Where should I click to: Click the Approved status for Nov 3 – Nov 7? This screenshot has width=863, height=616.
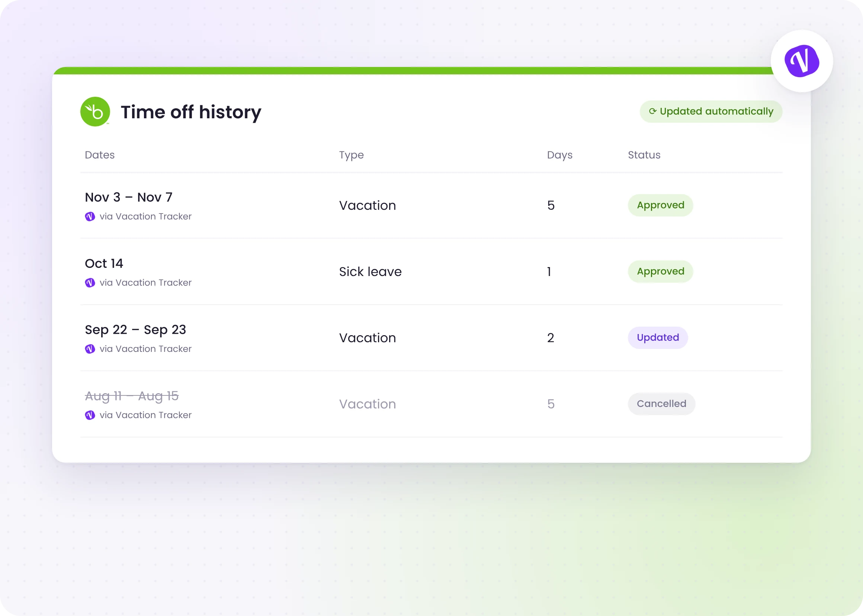pyautogui.click(x=660, y=205)
